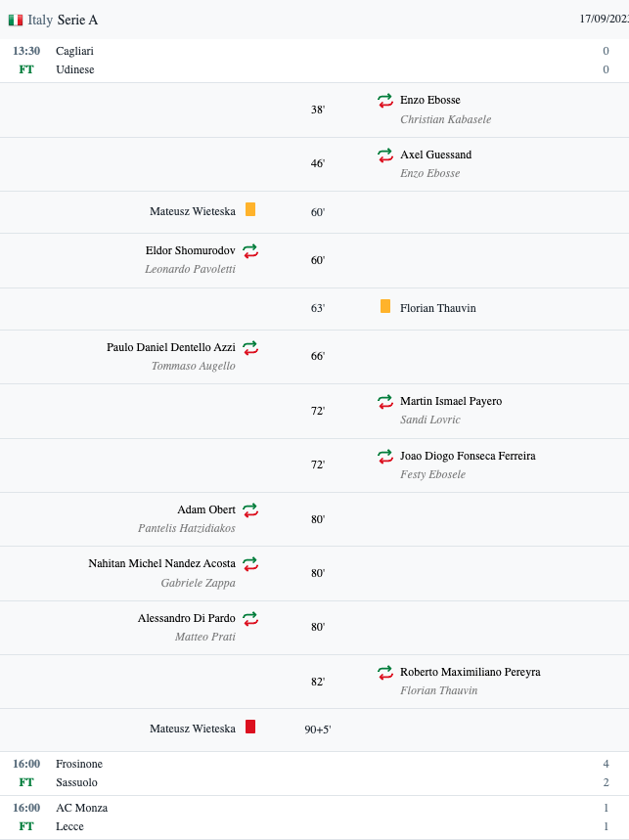Click player name Paulo Daniel Dentello Azzi
This screenshot has width=629, height=840.
(171, 347)
